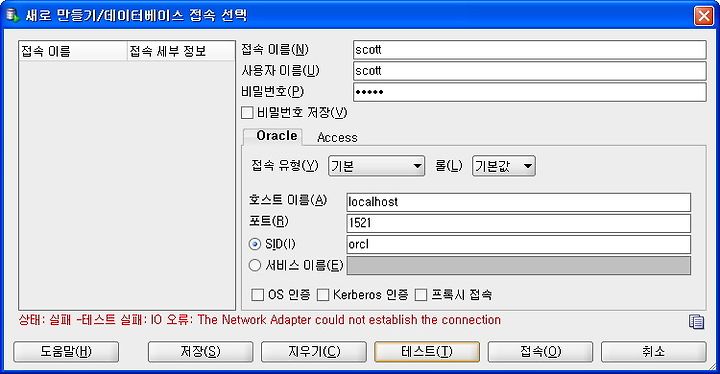Click the disabled 서비스 이름 text field
The height and width of the screenshot is (374, 720).
(x=518, y=266)
